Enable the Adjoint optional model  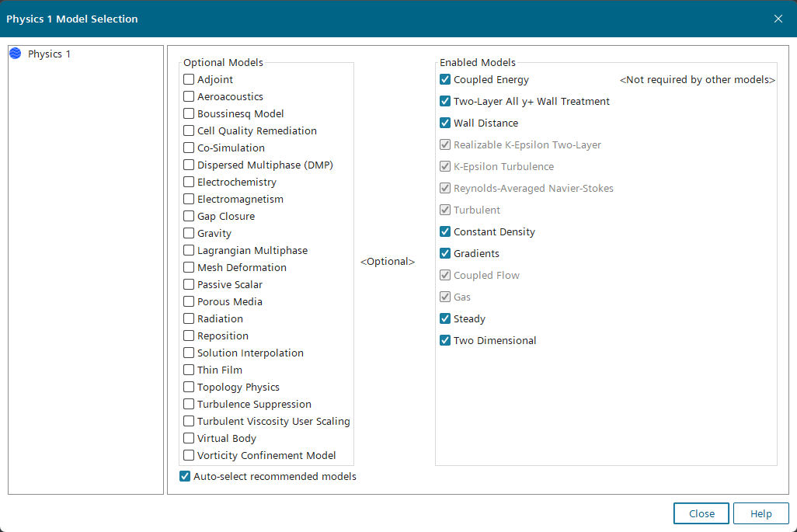(x=189, y=79)
